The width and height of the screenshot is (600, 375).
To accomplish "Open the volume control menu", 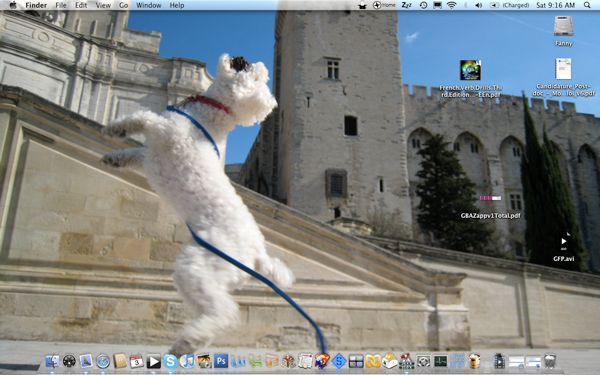I will click(x=478, y=5).
